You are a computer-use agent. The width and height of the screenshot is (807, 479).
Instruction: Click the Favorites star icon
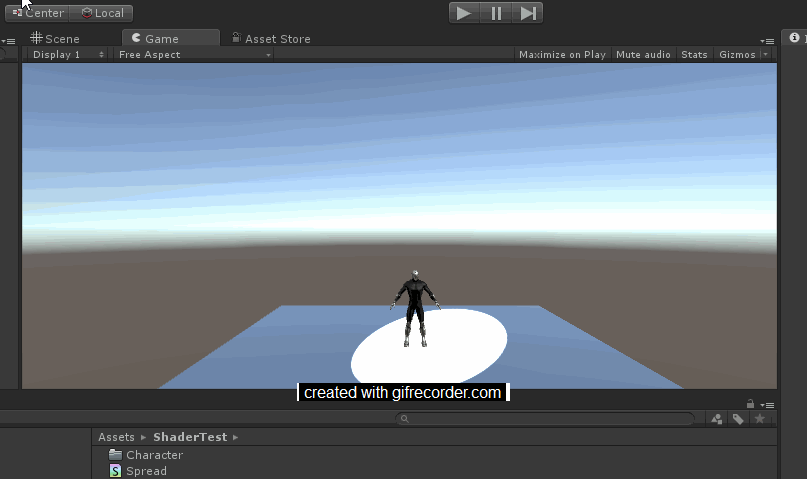[x=760, y=419]
